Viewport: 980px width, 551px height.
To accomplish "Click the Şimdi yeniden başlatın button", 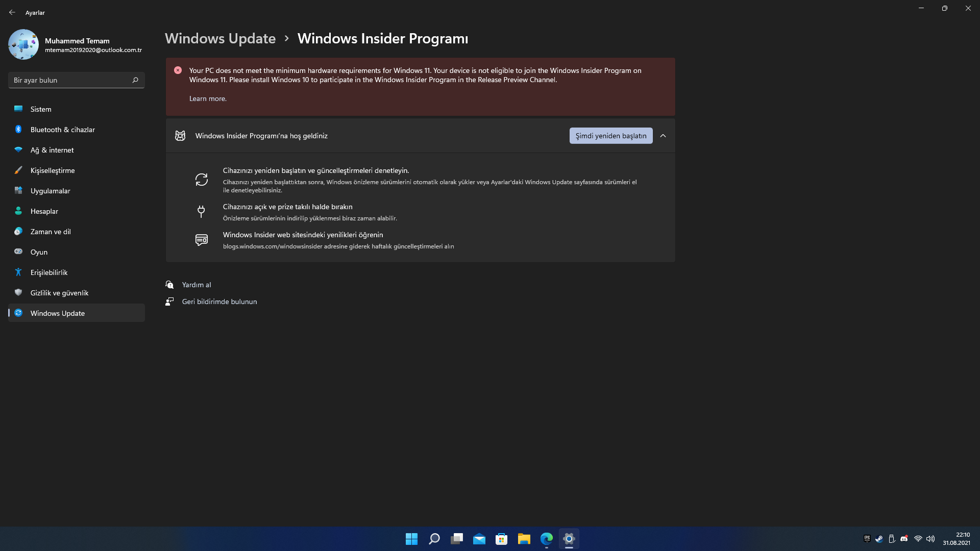I will 610,136.
